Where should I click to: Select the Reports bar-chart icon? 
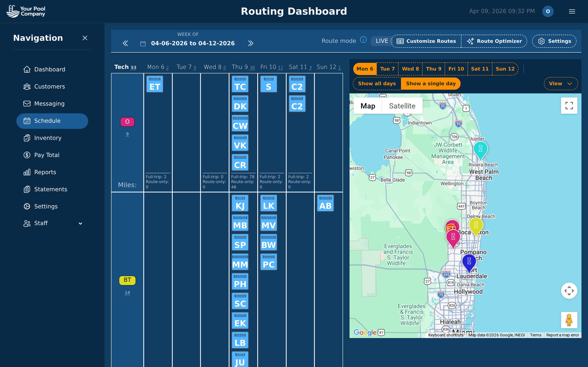pyautogui.click(x=27, y=172)
